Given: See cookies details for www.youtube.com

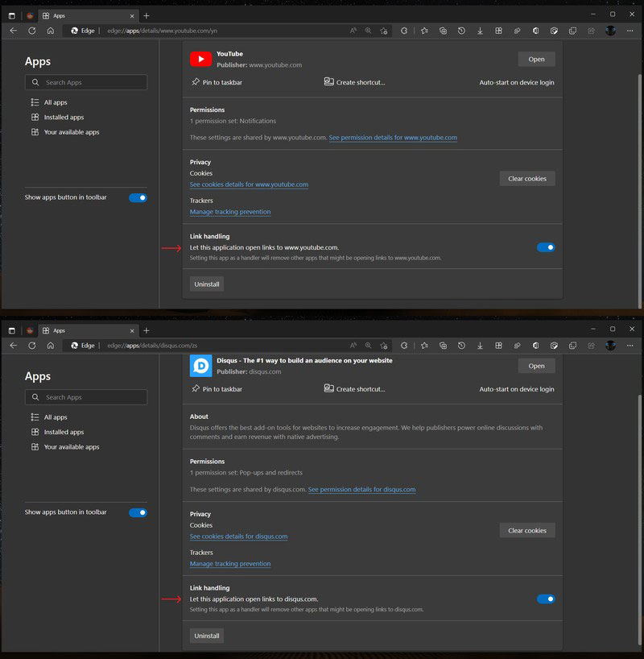Looking at the screenshot, I should click(x=249, y=184).
